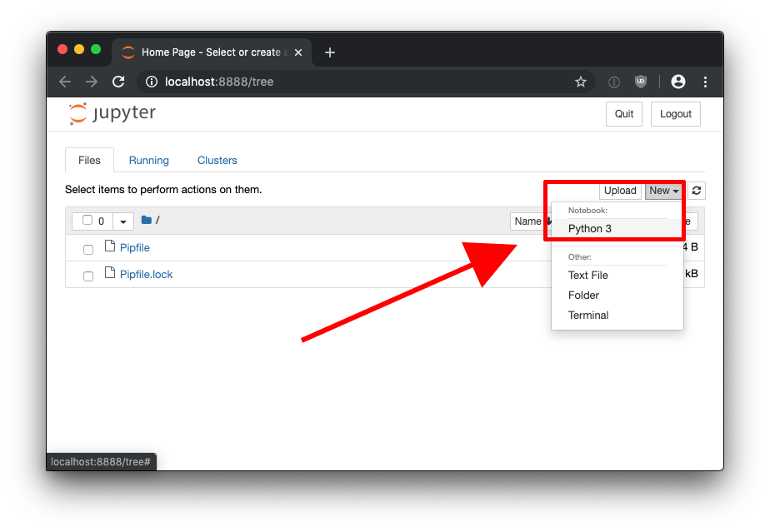Click the green macOS fullscreen button
Image resolution: width=770 pixels, height=532 pixels.
pyautogui.click(x=96, y=50)
